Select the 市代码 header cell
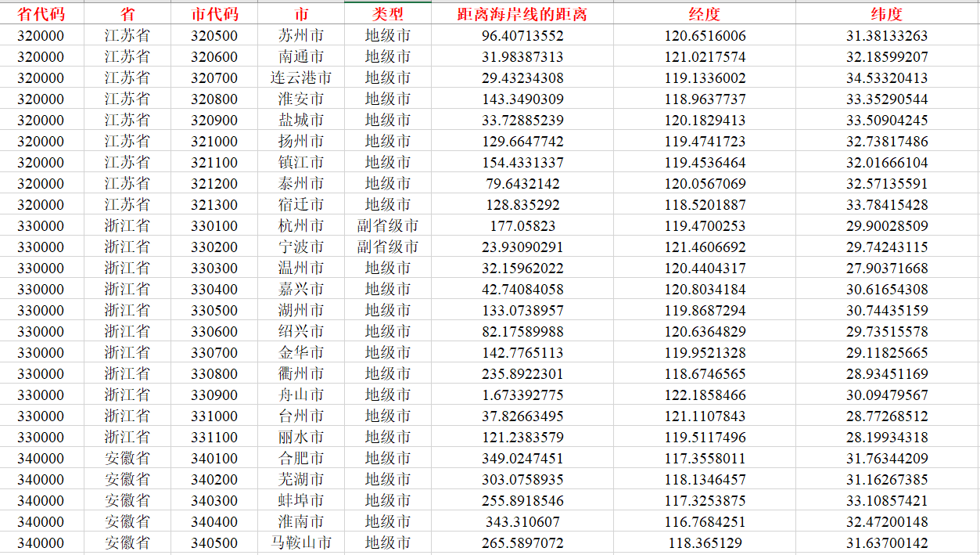The image size is (980, 555). [214, 14]
